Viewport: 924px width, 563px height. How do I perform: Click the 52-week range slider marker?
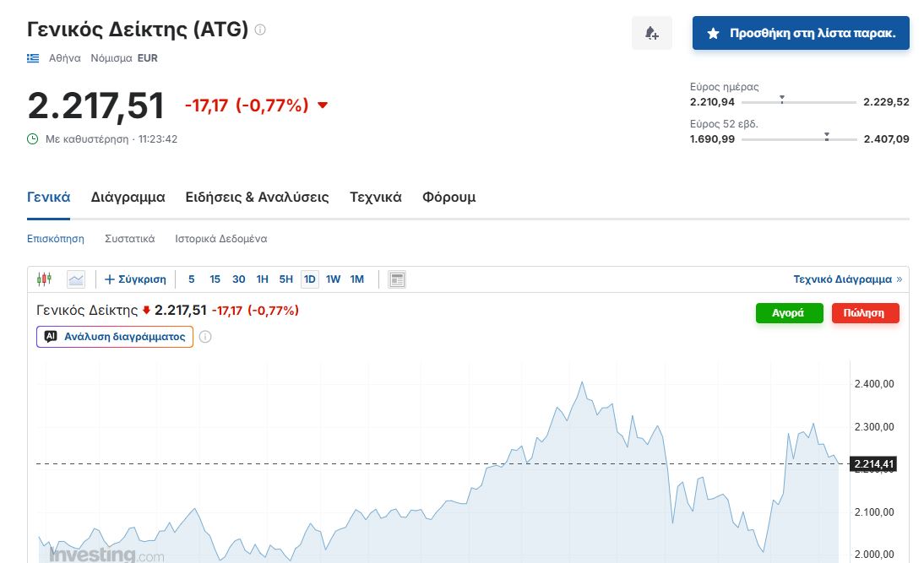point(826,136)
